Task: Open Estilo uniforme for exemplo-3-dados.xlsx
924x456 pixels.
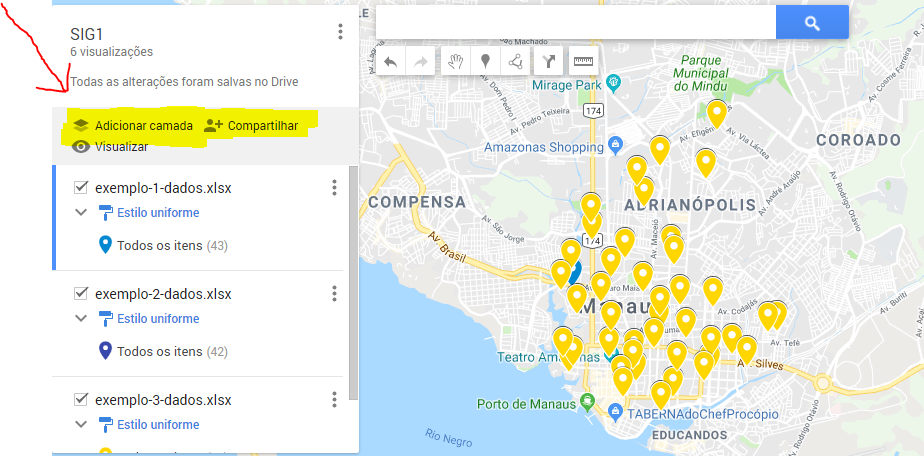Action: (158, 425)
